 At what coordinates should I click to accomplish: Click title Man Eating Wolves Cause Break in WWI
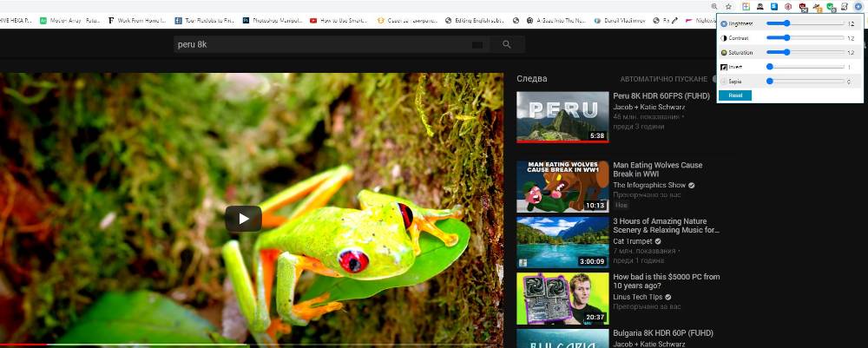coord(658,169)
